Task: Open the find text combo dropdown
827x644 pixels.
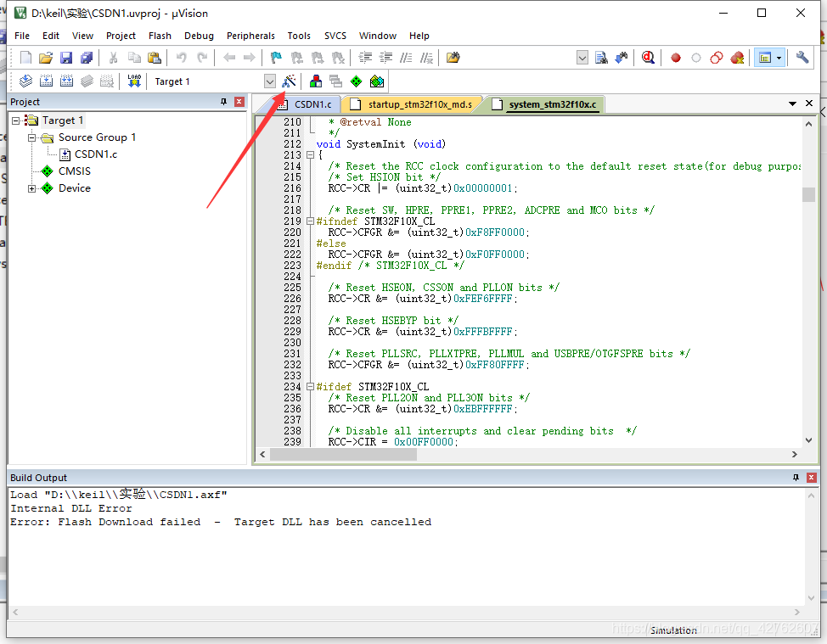Action: coord(582,58)
